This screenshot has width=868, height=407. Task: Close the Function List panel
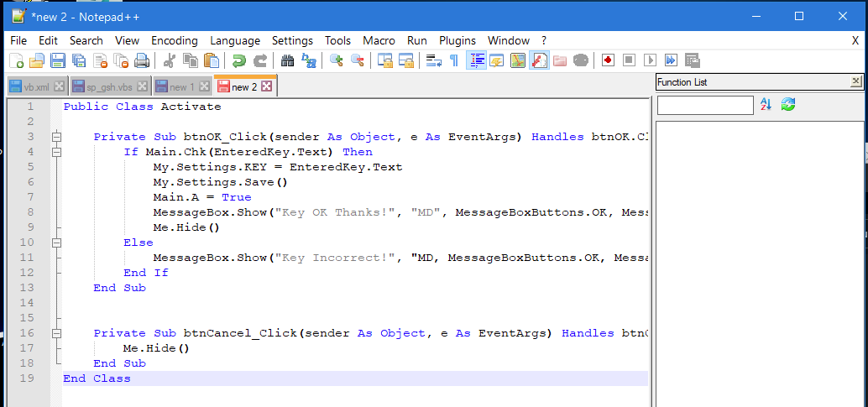click(855, 82)
